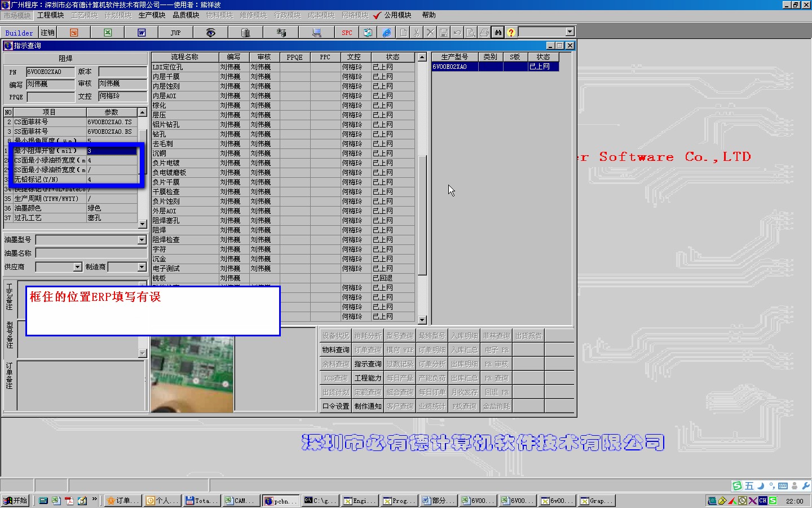Click the printer icon

(x=484, y=33)
